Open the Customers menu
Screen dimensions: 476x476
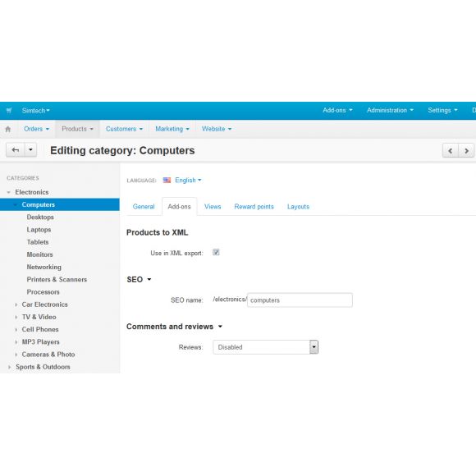[x=124, y=129]
